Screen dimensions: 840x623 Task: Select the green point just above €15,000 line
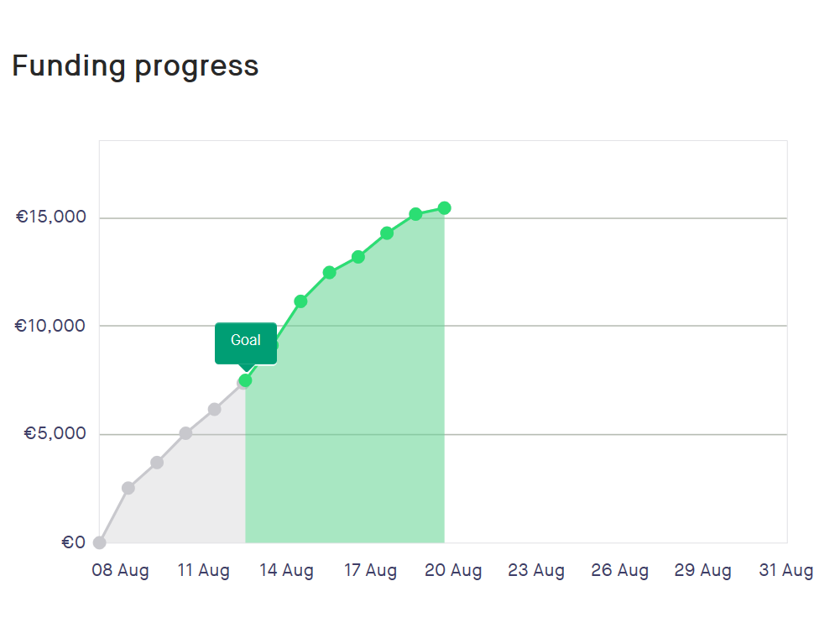click(x=415, y=214)
